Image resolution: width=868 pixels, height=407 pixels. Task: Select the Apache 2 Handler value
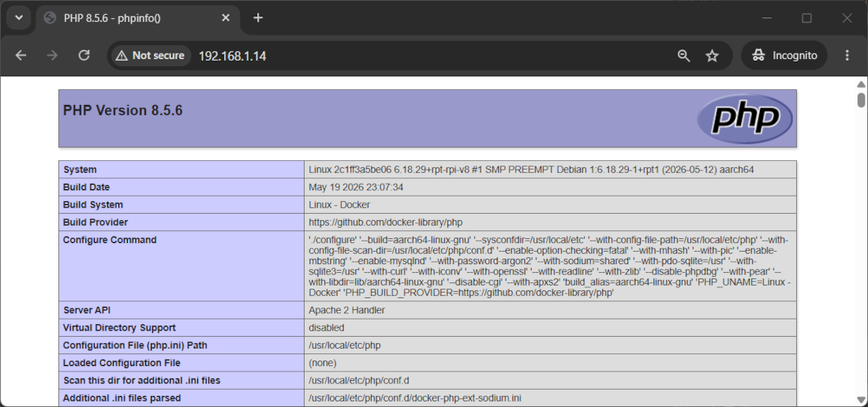click(x=346, y=310)
